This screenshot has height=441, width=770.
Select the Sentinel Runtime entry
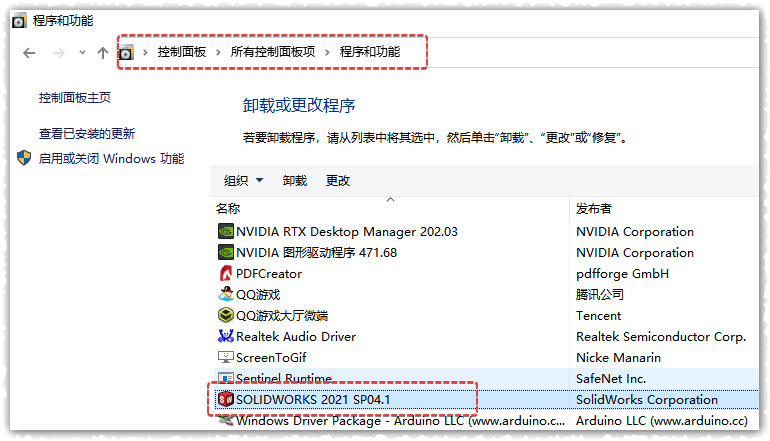(x=284, y=379)
